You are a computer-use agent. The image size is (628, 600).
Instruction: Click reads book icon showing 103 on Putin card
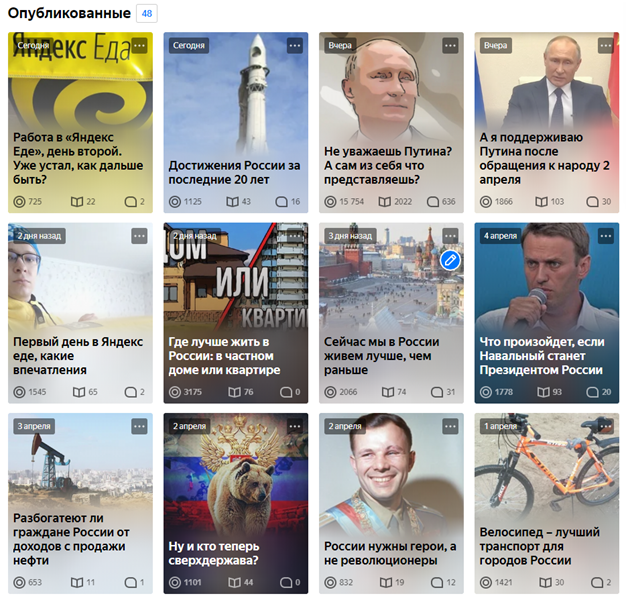[x=541, y=201]
